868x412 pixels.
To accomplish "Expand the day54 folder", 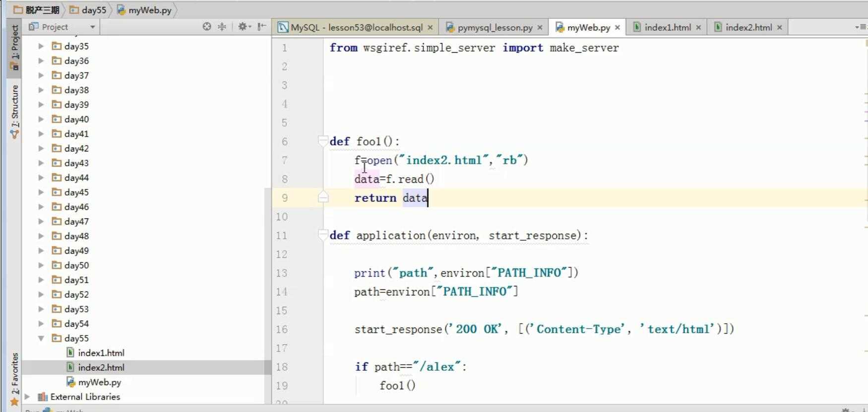I will coord(41,324).
